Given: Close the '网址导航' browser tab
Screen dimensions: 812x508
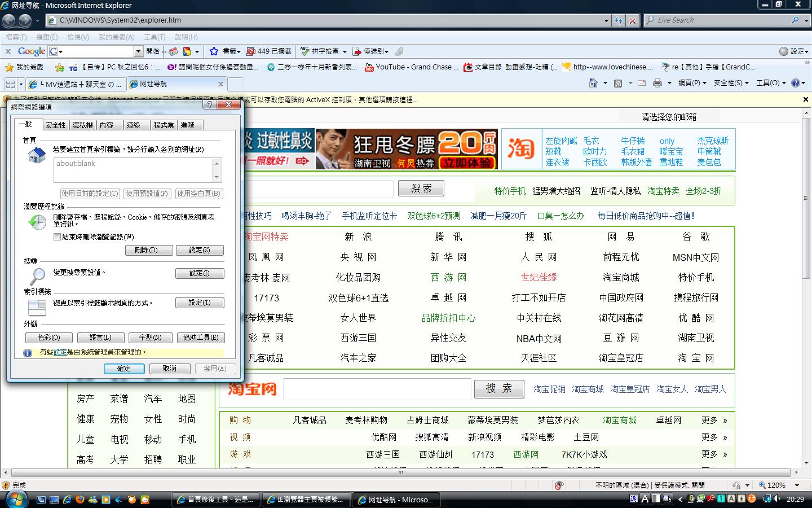Looking at the screenshot, I should pyautogui.click(x=220, y=84).
